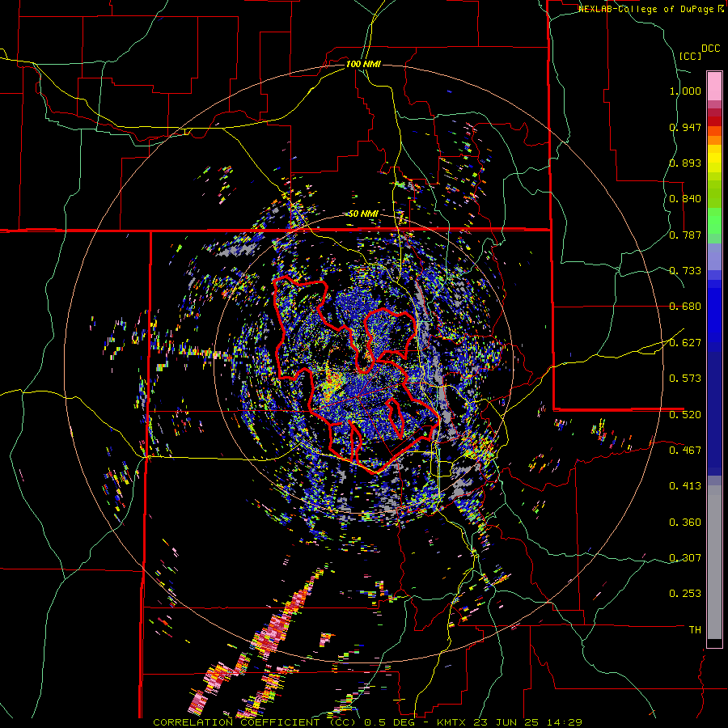Select the 0.520 legend value
The width and height of the screenshot is (728, 728).
coord(685,414)
